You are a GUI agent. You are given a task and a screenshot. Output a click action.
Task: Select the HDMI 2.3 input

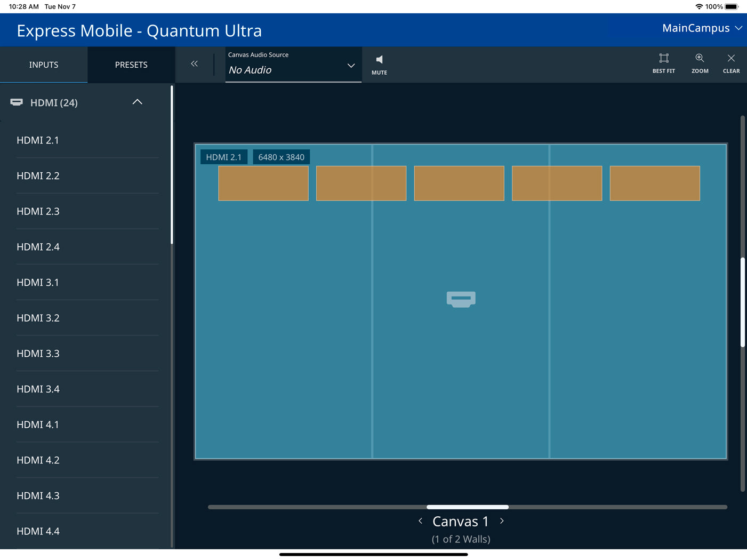click(87, 211)
